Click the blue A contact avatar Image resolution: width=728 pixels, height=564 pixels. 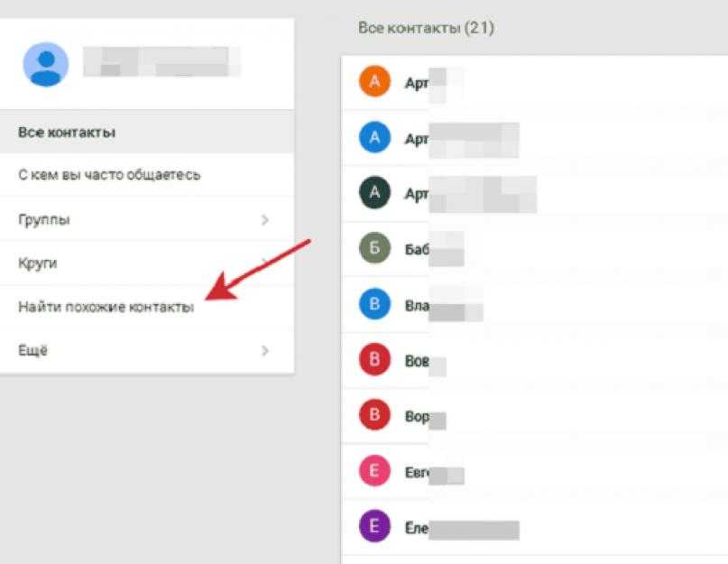click(x=374, y=137)
